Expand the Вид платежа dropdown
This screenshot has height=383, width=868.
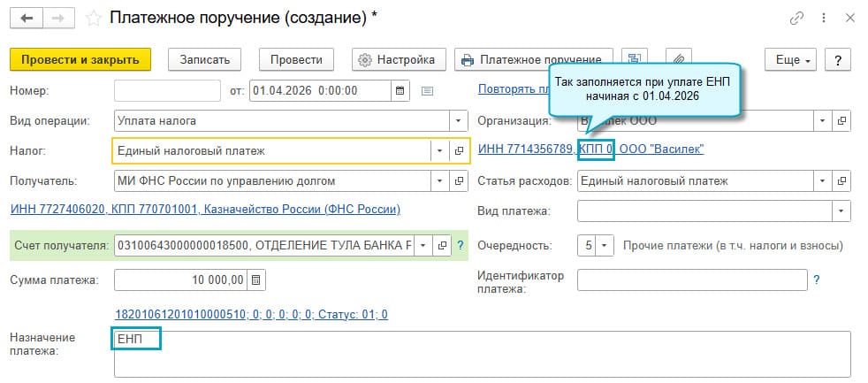click(841, 211)
